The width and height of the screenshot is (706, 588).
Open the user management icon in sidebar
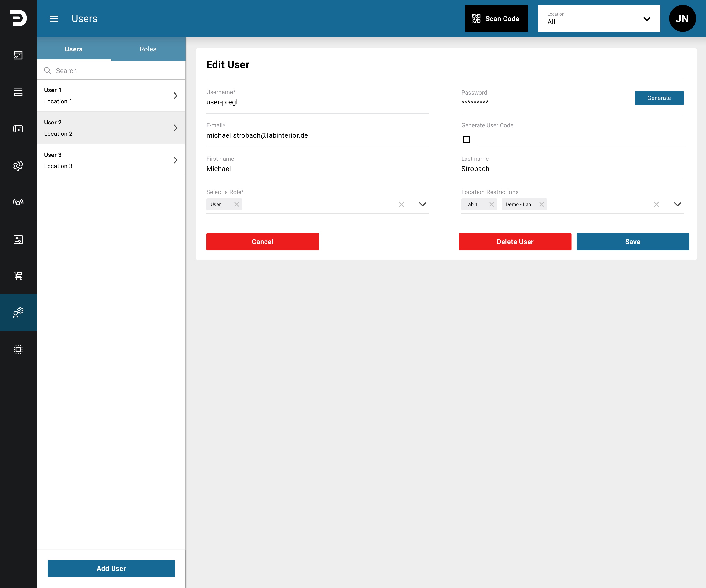pos(18,312)
